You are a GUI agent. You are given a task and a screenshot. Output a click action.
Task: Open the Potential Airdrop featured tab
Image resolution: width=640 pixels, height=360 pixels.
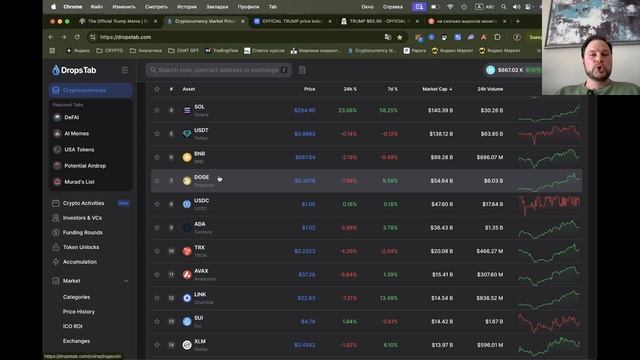coord(85,166)
